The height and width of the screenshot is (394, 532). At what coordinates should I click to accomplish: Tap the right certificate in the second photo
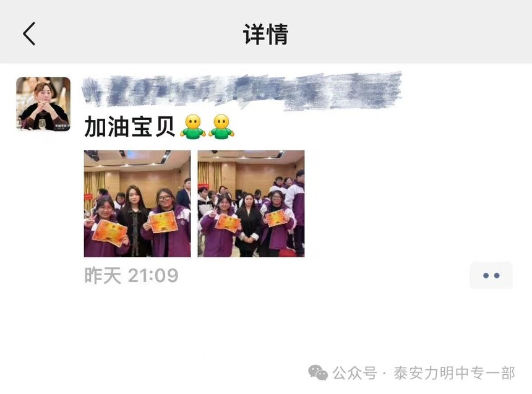point(276,218)
